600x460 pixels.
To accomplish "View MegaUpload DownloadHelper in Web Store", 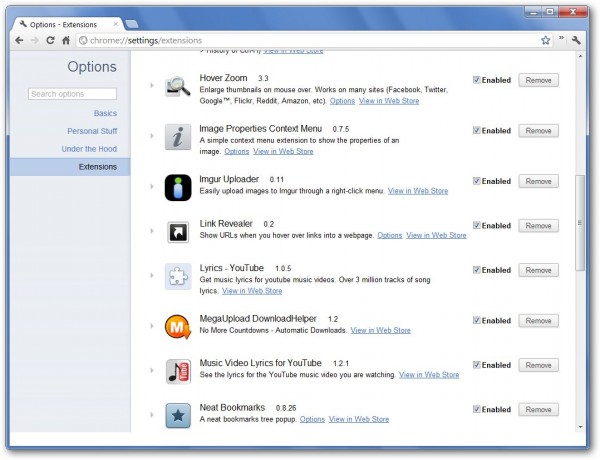I will point(381,330).
